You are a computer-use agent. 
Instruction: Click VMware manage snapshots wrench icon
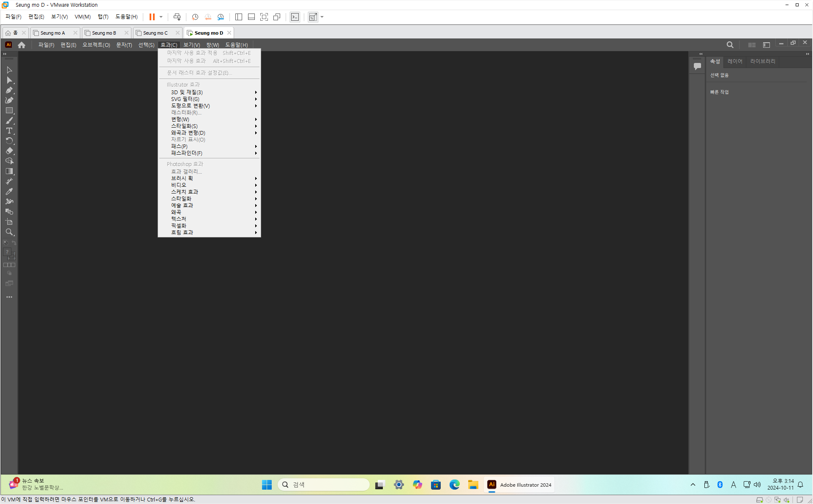[x=221, y=17]
